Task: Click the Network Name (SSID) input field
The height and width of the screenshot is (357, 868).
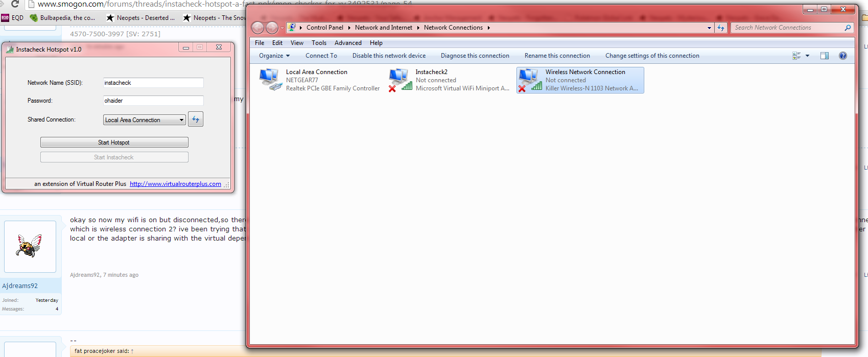Action: coord(153,83)
